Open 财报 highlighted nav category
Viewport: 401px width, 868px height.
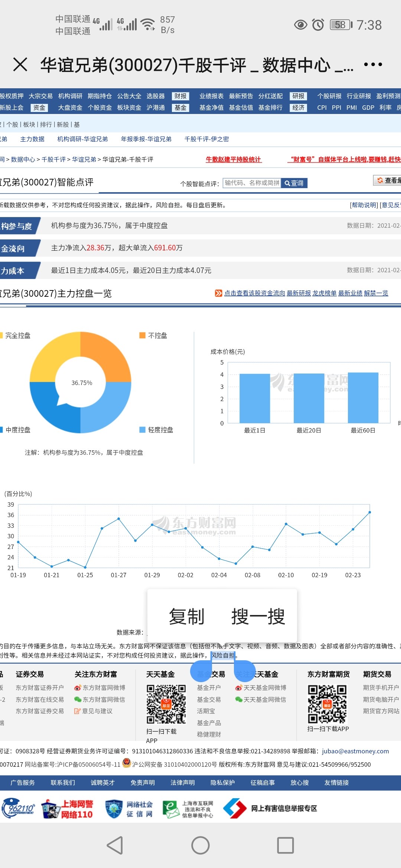[x=180, y=96]
